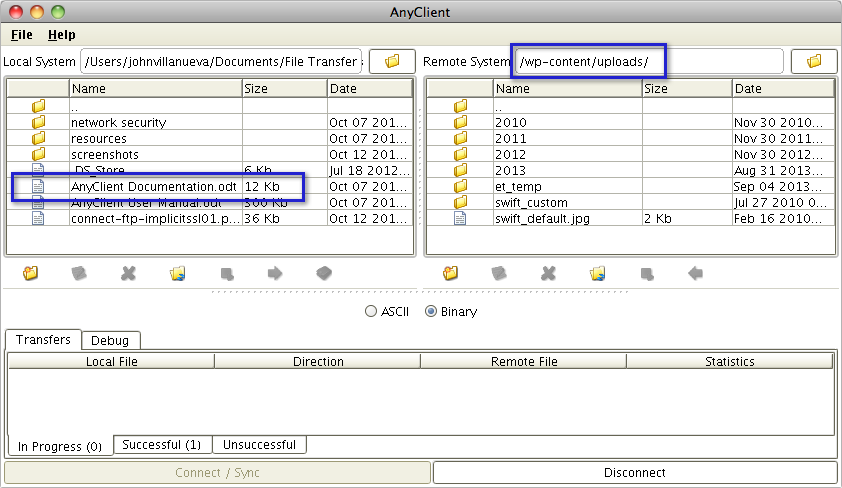Open the Help menu
This screenshot has height=488, width=842.
click(x=62, y=35)
